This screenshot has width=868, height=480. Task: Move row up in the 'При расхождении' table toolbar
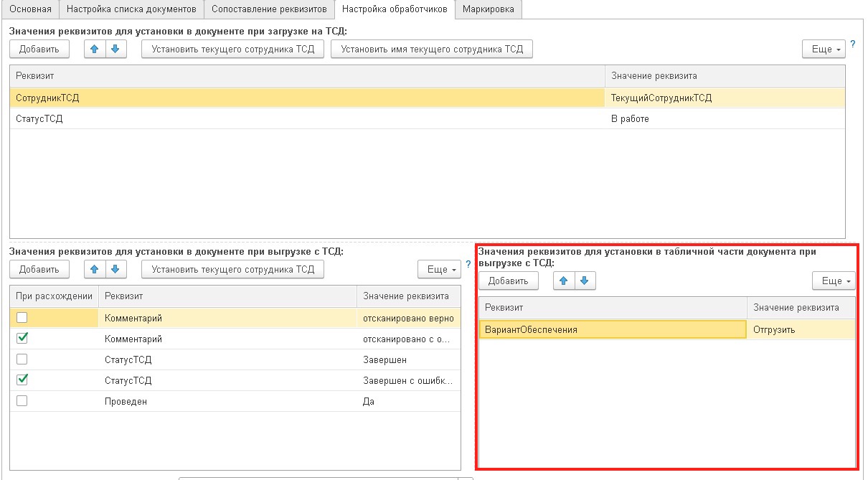(x=95, y=269)
